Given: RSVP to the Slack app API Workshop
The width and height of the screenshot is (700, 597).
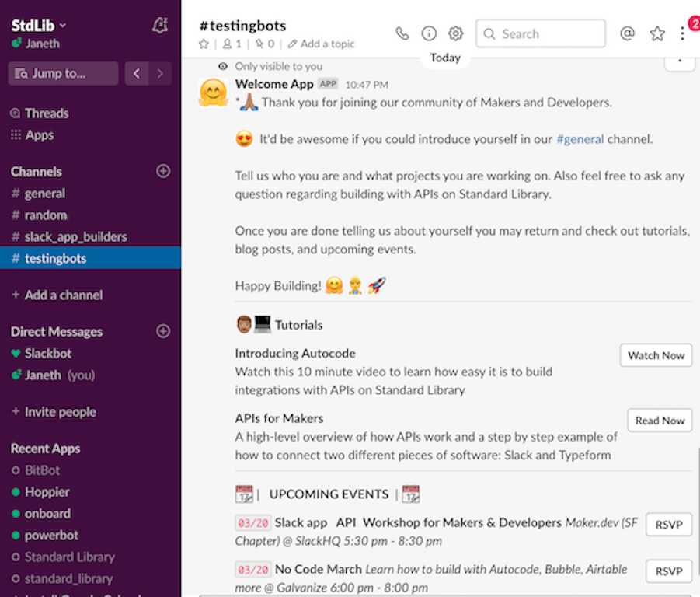Looking at the screenshot, I should 669,525.
